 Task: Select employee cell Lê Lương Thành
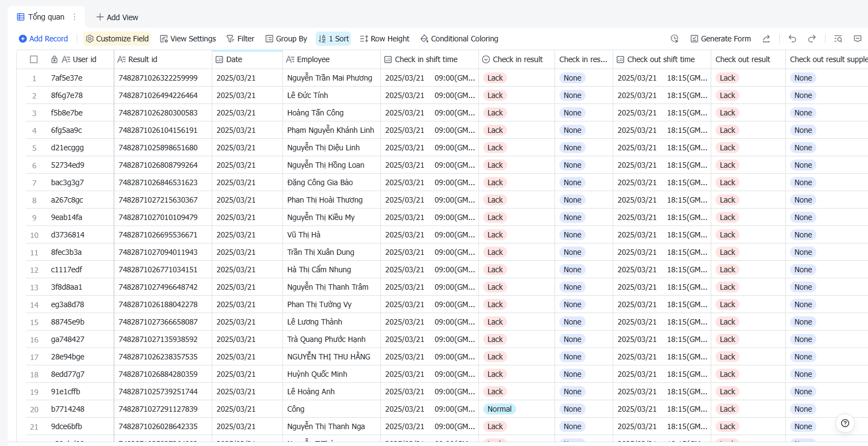331,322
